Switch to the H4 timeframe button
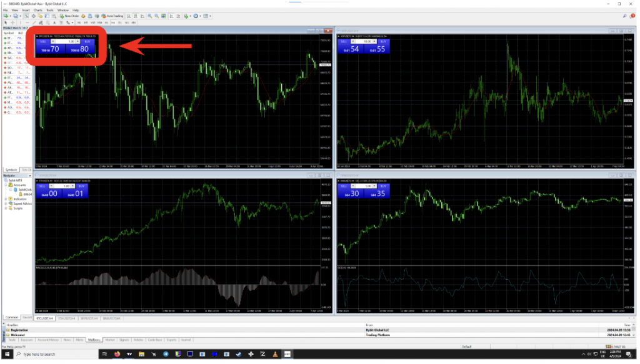Image resolution: width=640 pixels, height=364 pixels. (x=113, y=23)
